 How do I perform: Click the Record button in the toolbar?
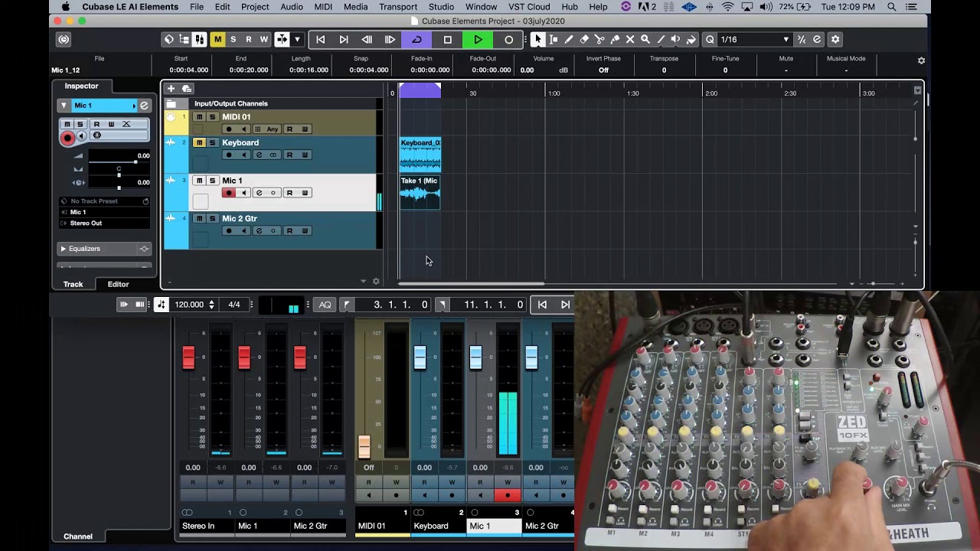pos(509,40)
